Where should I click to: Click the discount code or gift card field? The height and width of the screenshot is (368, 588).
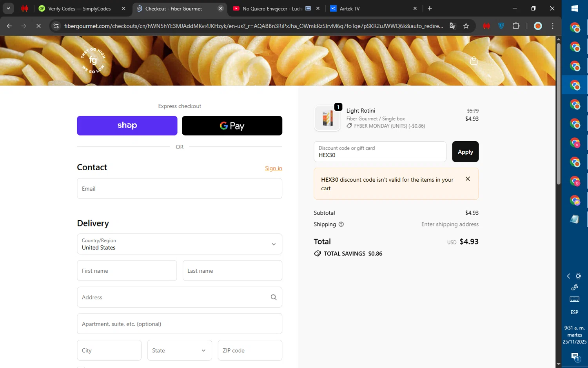coord(380,151)
